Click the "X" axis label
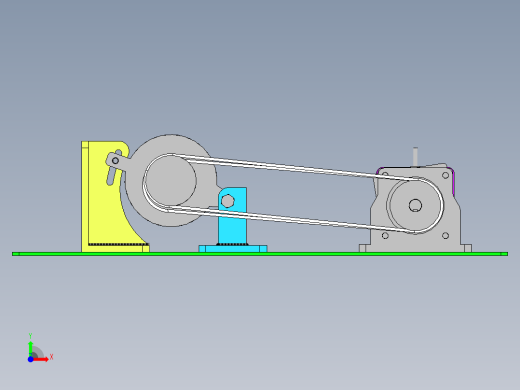The width and height of the screenshot is (520, 390). [x=51, y=357]
